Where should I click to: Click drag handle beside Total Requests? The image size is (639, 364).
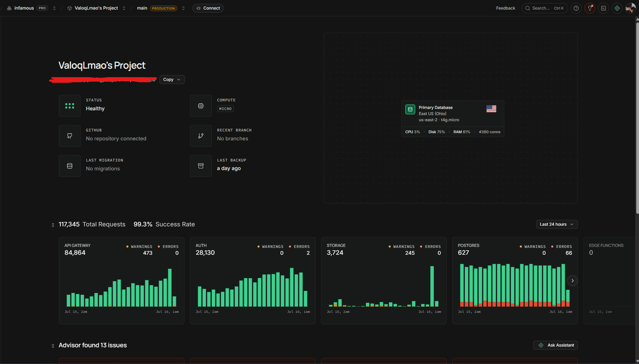pos(53,225)
